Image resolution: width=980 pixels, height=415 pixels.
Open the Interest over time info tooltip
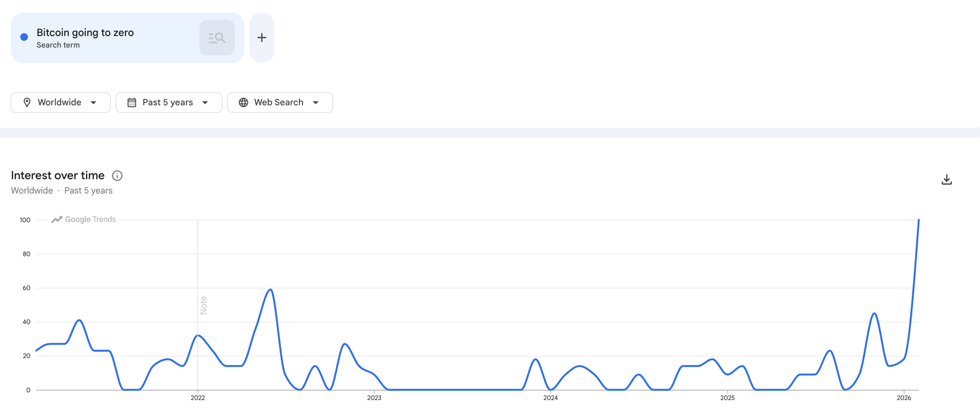117,175
